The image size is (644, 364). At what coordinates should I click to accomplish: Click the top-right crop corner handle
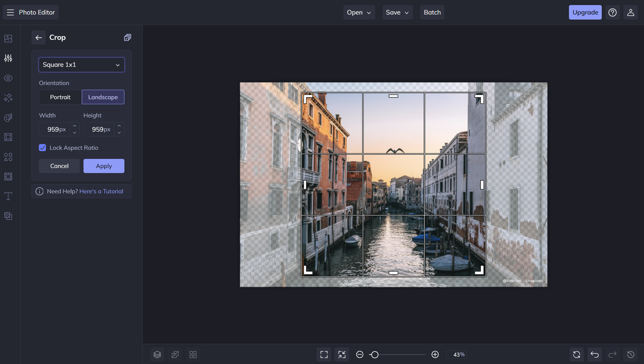479,99
